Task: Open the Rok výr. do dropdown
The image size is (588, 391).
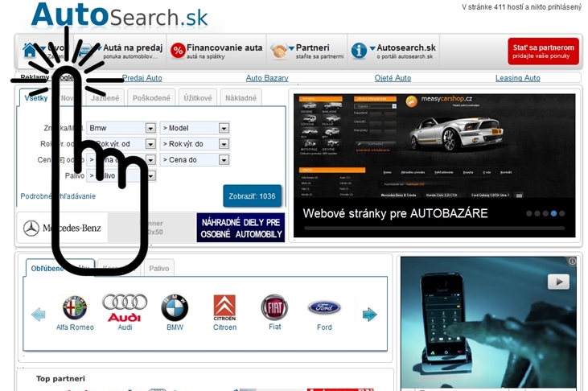Action: coord(195,144)
